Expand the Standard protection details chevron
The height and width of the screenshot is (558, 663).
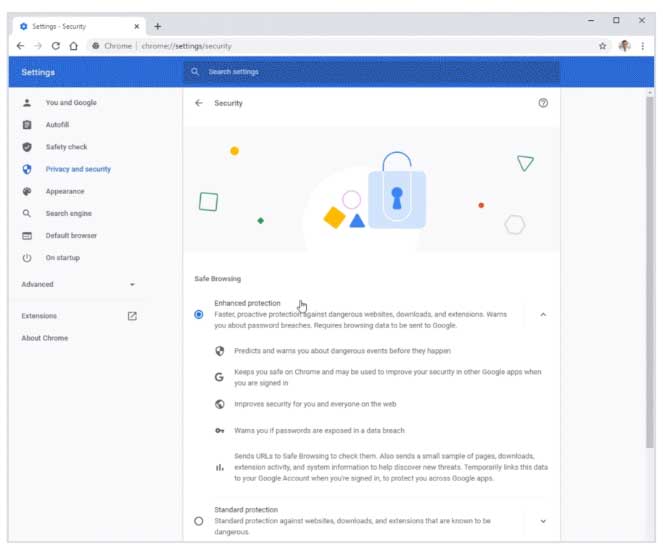tap(543, 521)
